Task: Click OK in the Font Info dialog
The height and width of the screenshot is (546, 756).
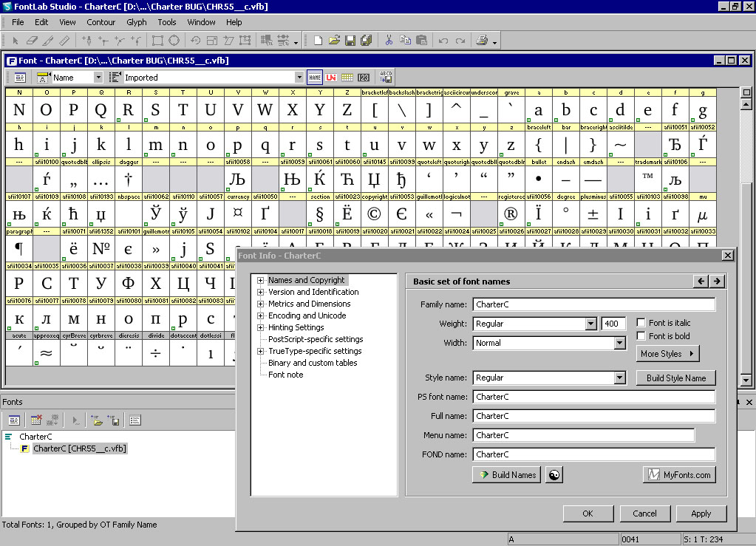Action: click(588, 513)
